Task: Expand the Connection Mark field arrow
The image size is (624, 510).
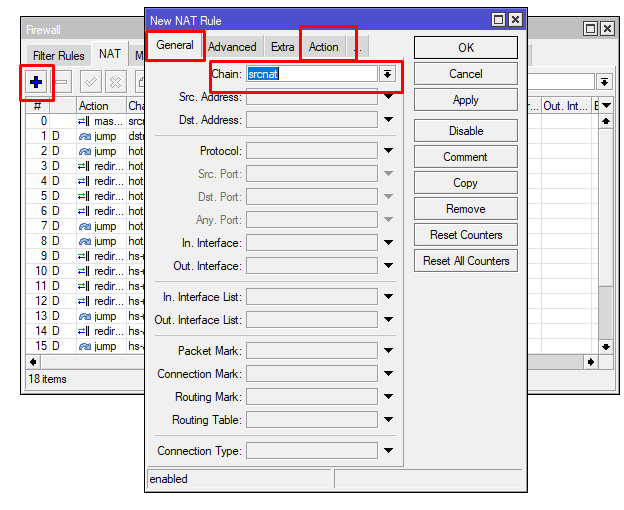Action: click(388, 375)
